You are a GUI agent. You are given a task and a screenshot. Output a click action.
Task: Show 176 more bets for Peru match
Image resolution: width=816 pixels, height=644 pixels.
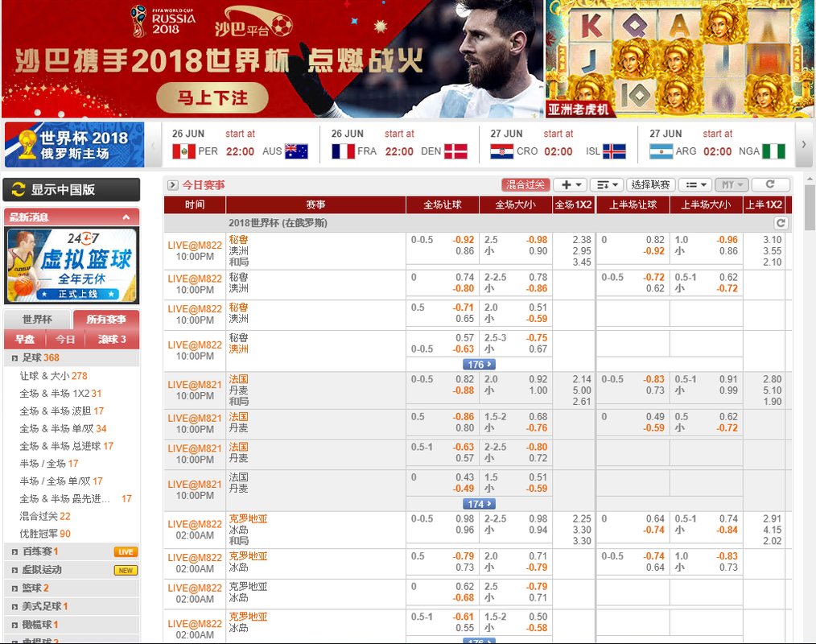[479, 365]
